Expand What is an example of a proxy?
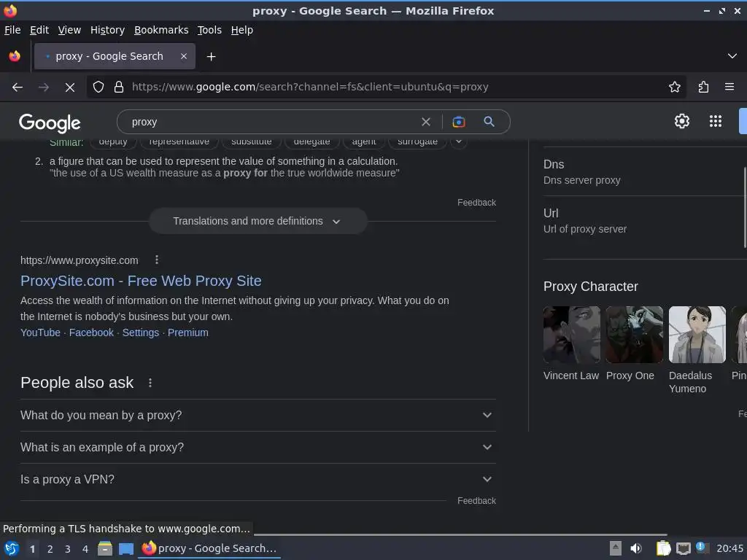747x560 pixels. pos(258,448)
